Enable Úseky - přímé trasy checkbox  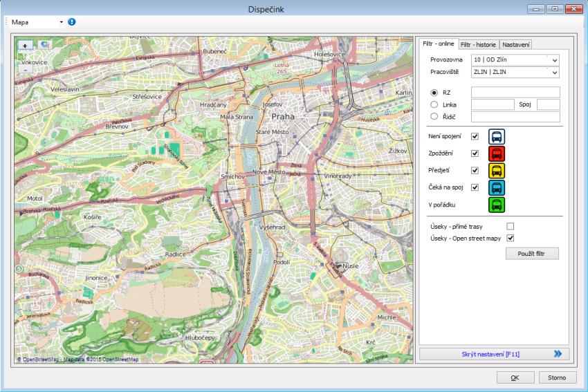[511, 226]
